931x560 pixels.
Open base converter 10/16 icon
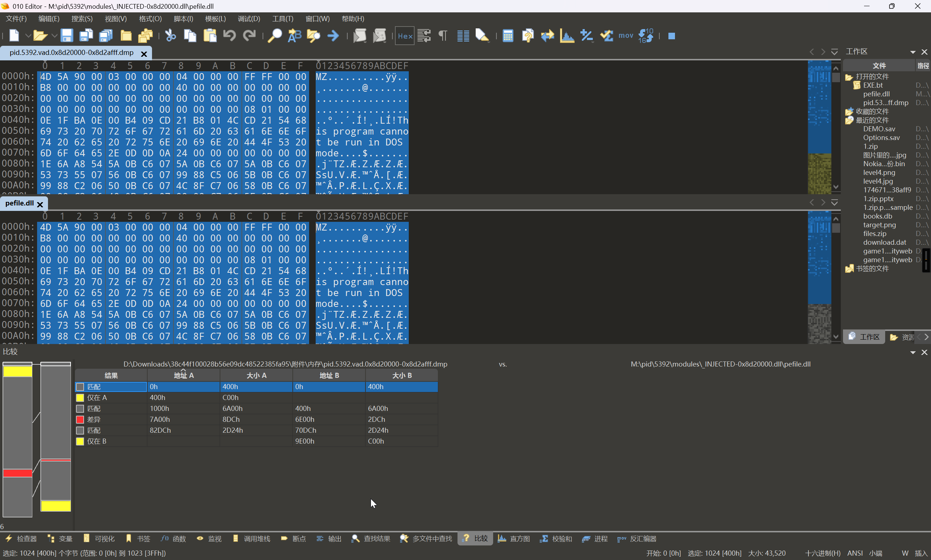click(x=646, y=36)
